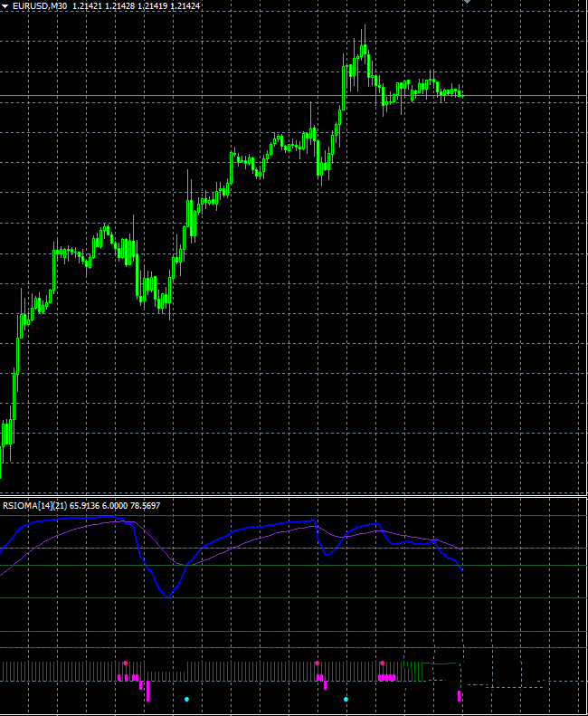Click the rightmost magenta signal dot

click(x=383, y=663)
